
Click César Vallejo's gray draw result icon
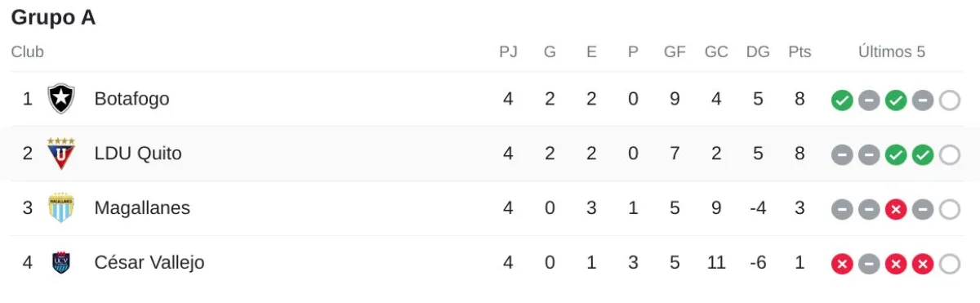point(869,265)
